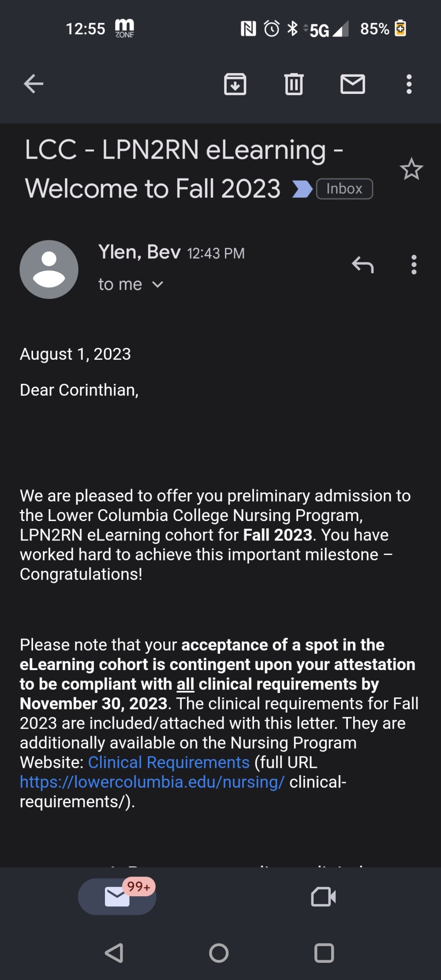Tap the importance marker next to subject
Screen dimensions: 441x980
(x=302, y=189)
